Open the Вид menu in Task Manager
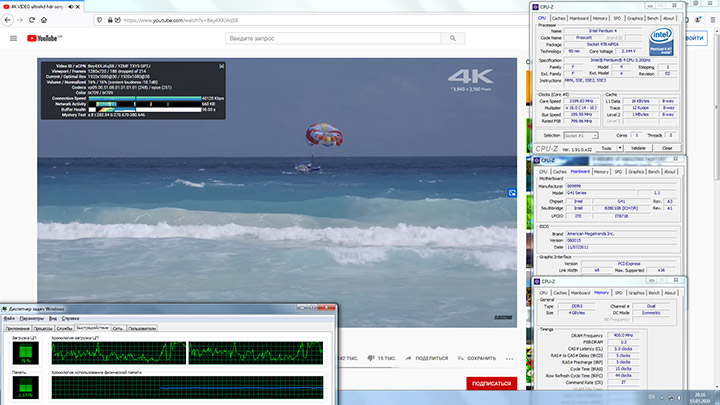This screenshot has height=405, width=720. click(53, 318)
